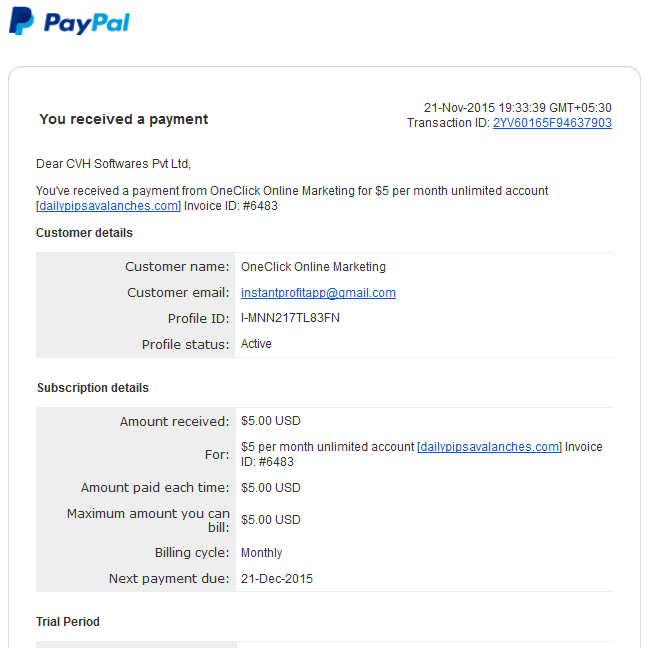Click the Monthly billing cycle value

point(262,553)
